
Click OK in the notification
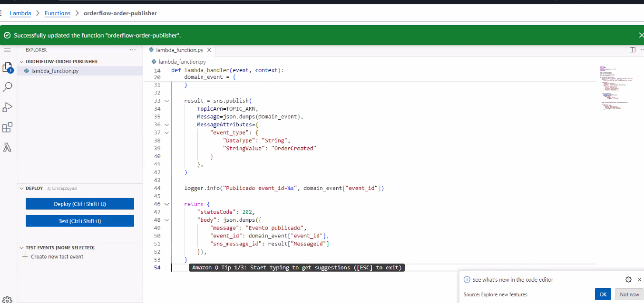click(x=603, y=294)
